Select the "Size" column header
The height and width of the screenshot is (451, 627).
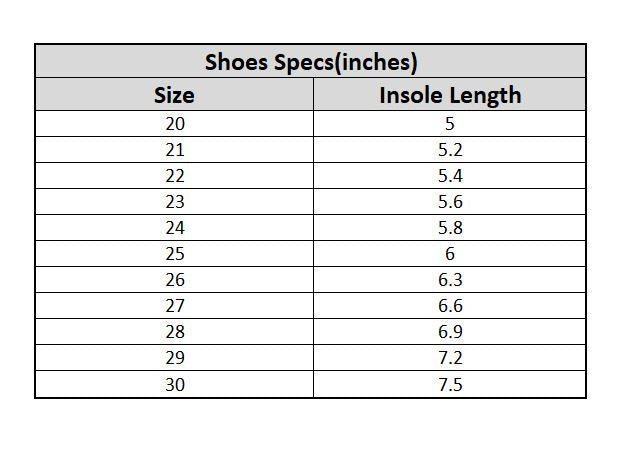174,96
